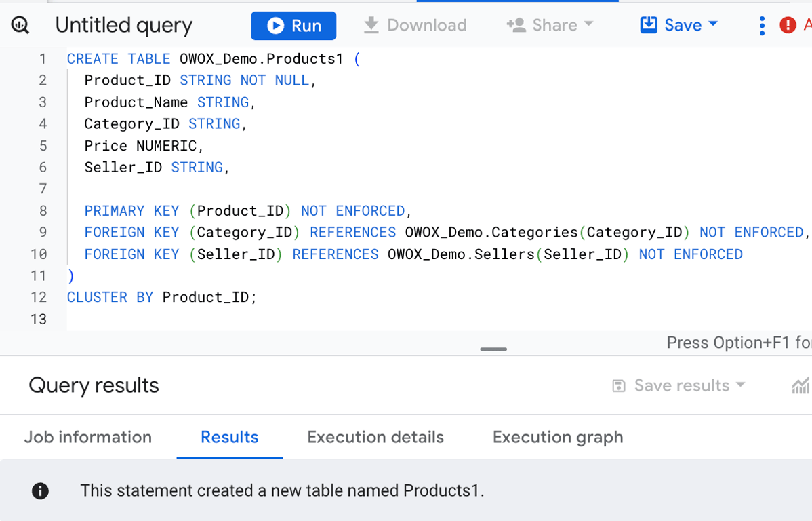The width and height of the screenshot is (812, 521).
Task: Click the query magnifier icon beside Untitled query
Action: click(20, 25)
